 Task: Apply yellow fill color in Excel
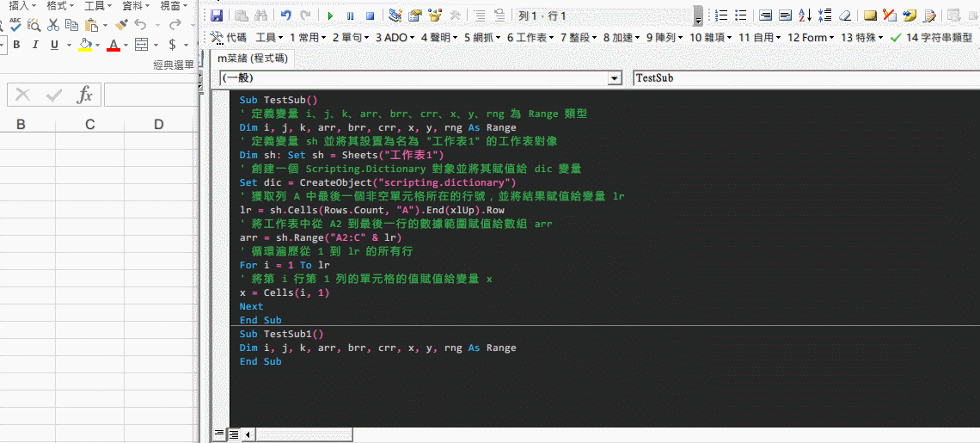[85, 45]
